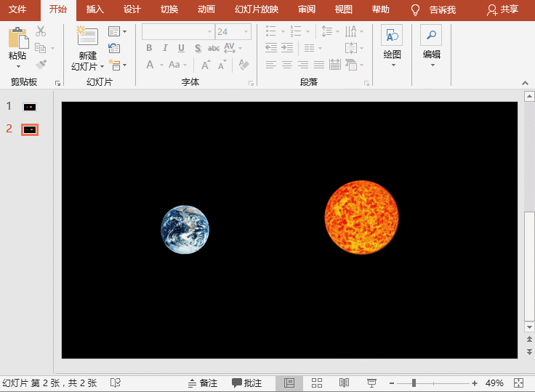Screen dimensions: 535x392
Task: Click the Clear All Formatting icon
Action: coord(244,65)
